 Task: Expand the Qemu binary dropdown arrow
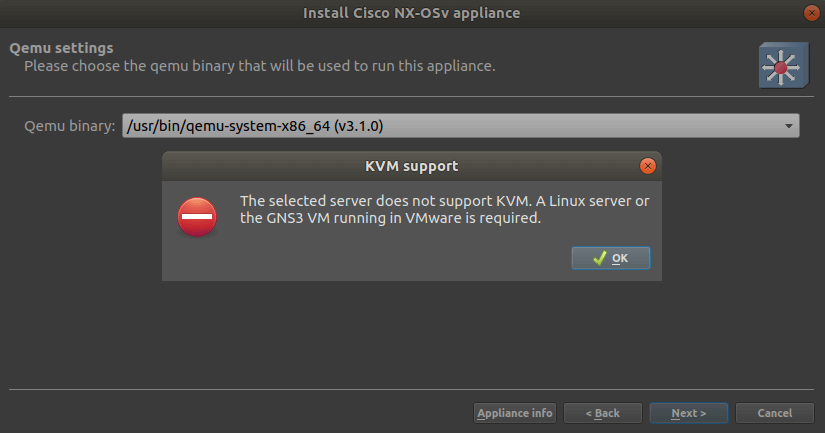tap(789, 126)
